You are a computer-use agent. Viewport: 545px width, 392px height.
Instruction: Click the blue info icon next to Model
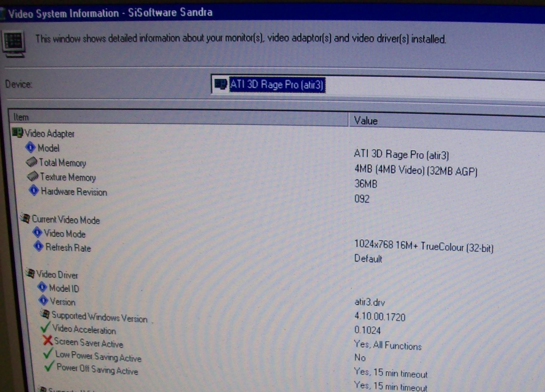tap(30, 147)
